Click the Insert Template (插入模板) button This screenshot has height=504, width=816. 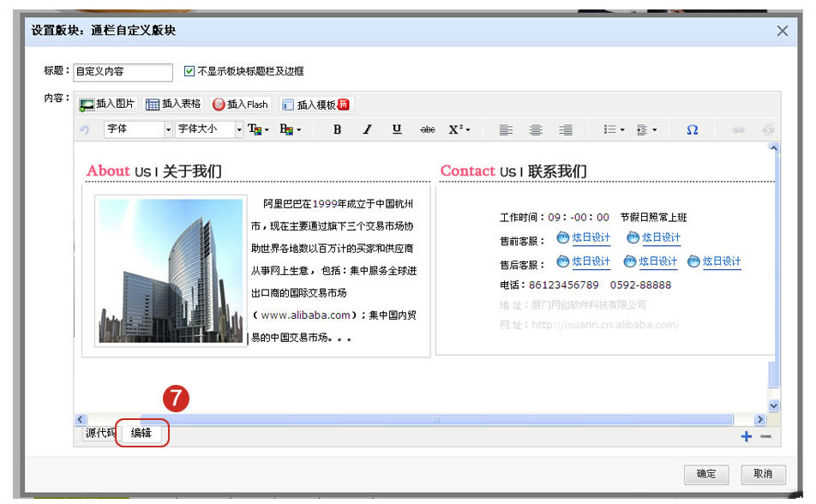click(x=317, y=104)
